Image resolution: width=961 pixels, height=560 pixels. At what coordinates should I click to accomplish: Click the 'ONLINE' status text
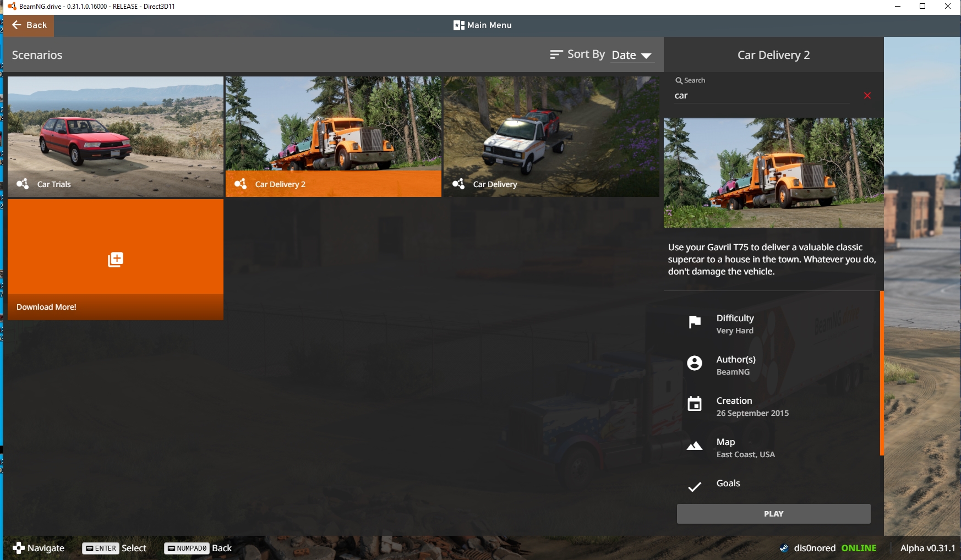(859, 548)
